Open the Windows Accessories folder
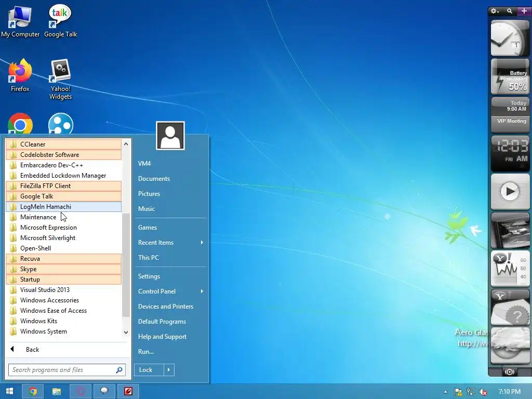The width and height of the screenshot is (532, 399). (x=63, y=300)
